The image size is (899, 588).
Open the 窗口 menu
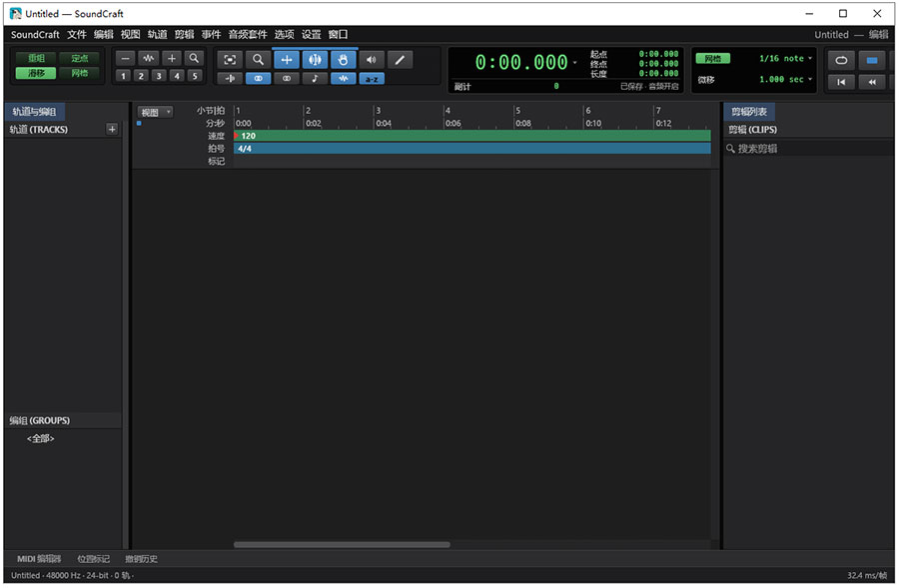pos(338,34)
